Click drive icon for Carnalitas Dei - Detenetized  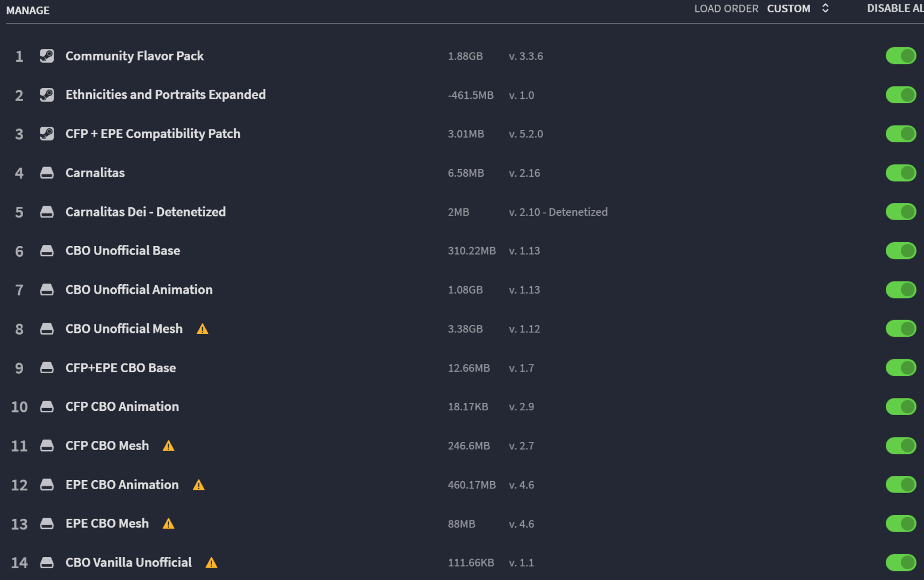coord(47,212)
